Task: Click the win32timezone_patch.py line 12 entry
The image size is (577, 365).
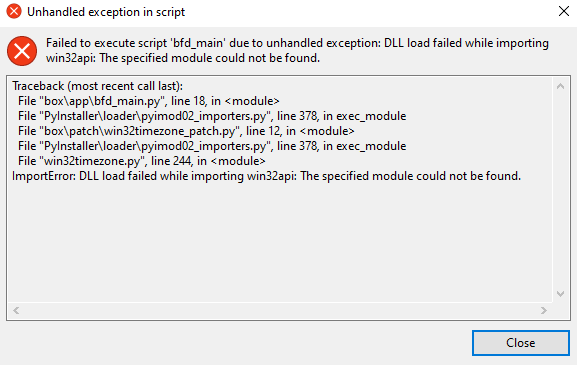Action: pos(186,131)
